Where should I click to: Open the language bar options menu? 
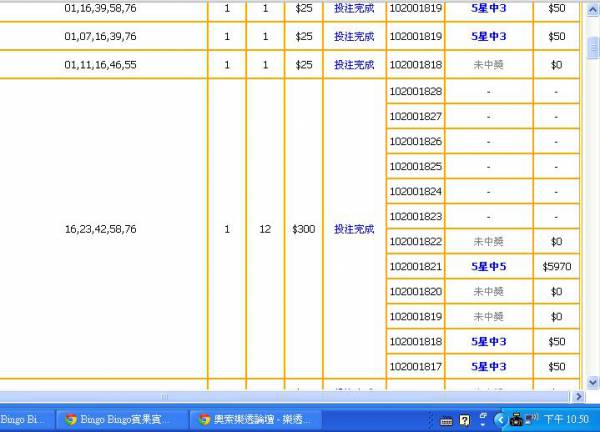tap(482, 418)
